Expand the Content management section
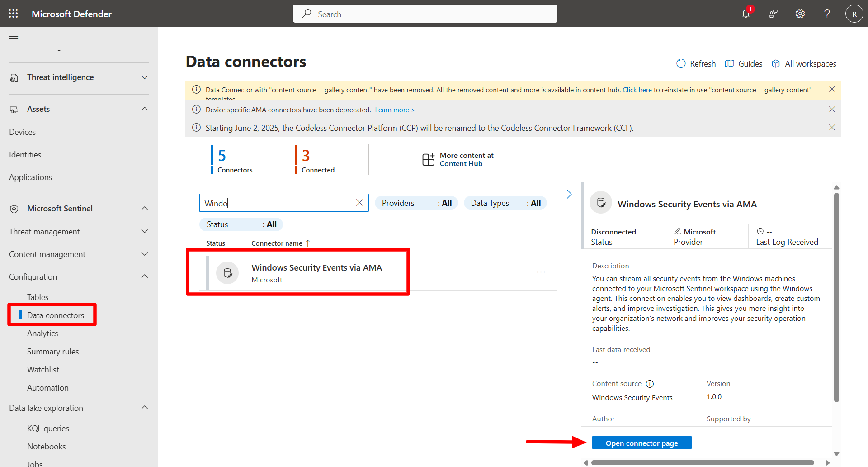 145,254
